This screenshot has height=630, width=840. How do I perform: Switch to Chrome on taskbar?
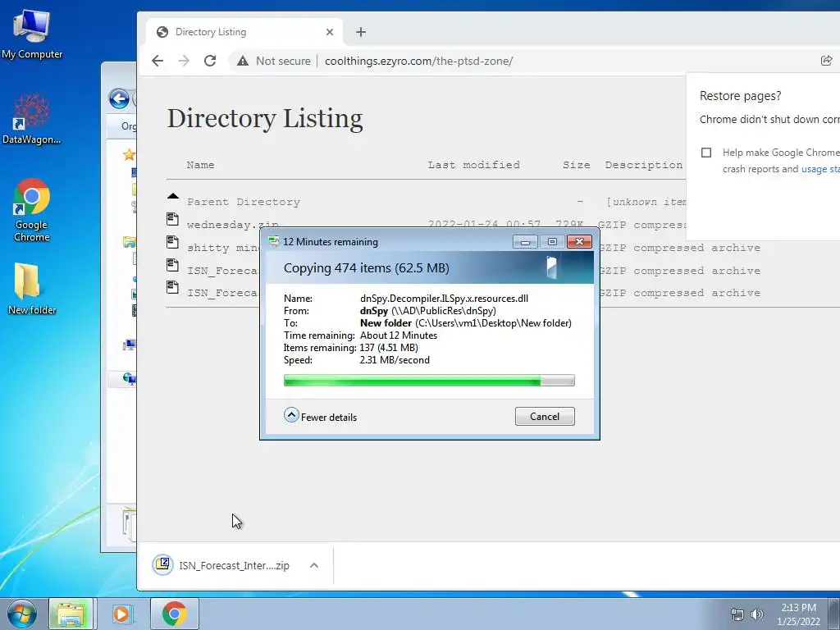[174, 614]
